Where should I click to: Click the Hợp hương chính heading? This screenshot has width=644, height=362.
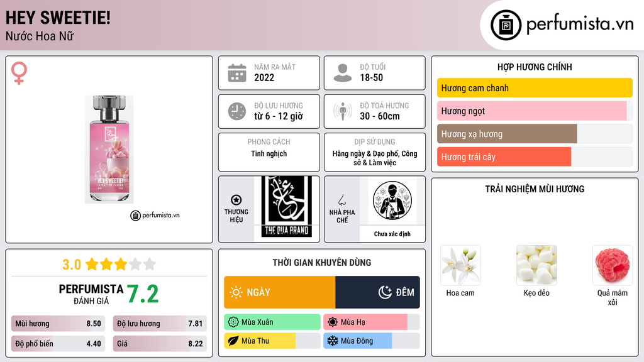[x=535, y=67]
